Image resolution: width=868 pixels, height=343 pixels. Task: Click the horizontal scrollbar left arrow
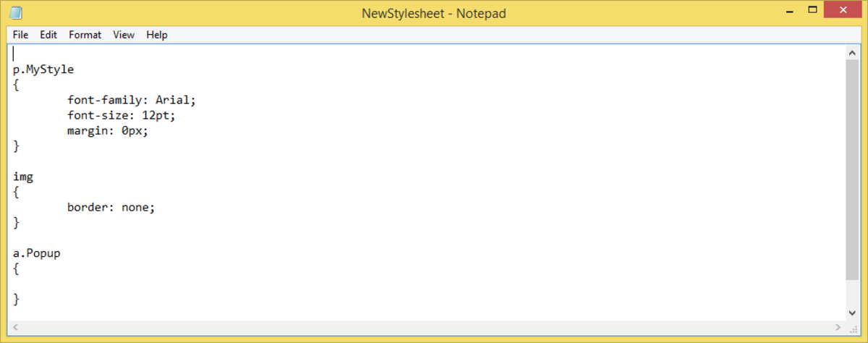click(x=16, y=328)
